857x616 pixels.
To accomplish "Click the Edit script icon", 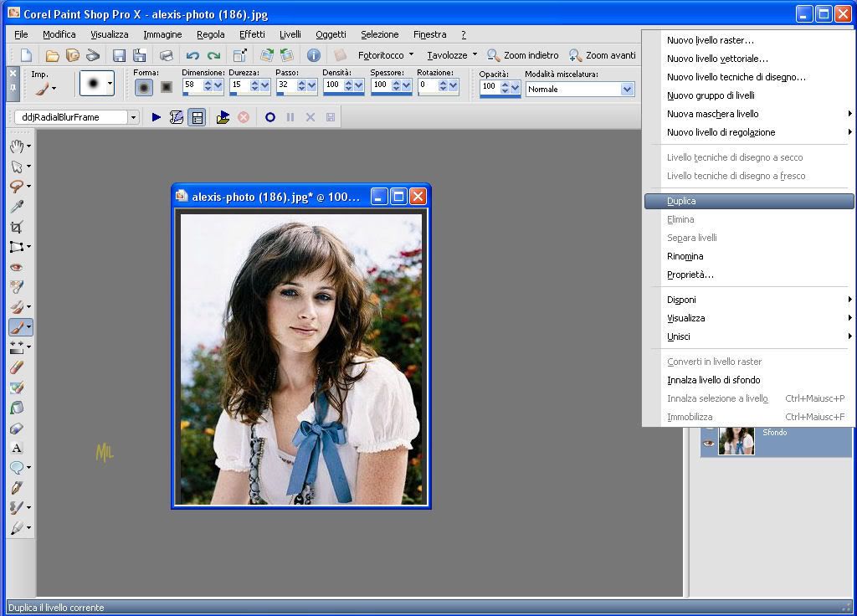I will pos(176,117).
